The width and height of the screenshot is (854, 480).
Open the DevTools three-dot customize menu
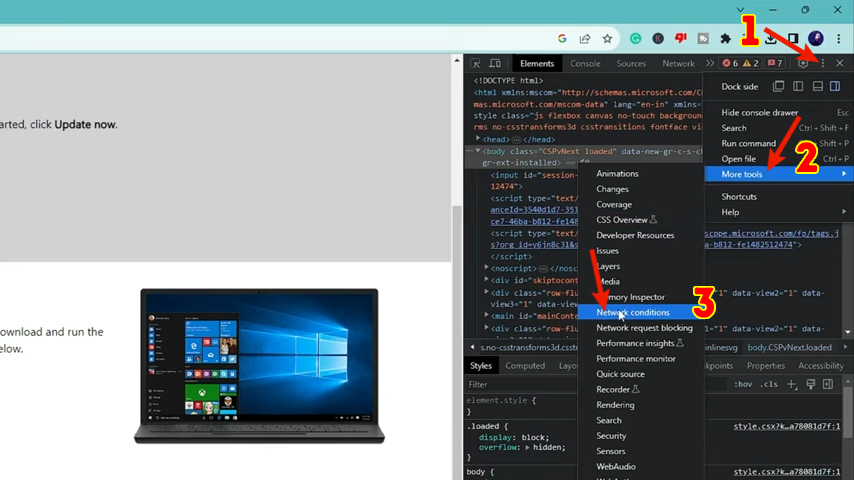tap(822, 63)
